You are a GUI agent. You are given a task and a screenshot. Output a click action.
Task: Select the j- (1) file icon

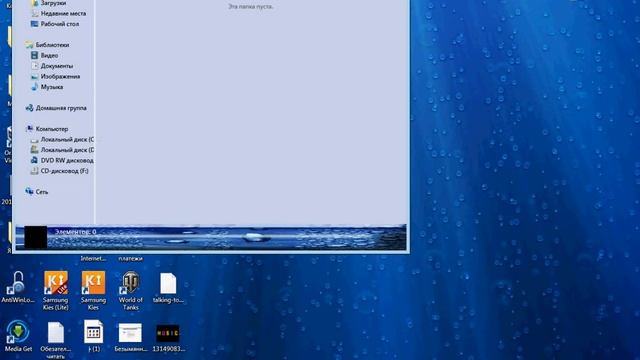(93, 336)
